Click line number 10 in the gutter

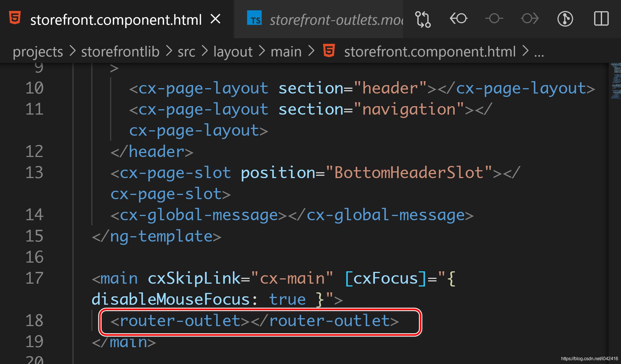pos(34,88)
